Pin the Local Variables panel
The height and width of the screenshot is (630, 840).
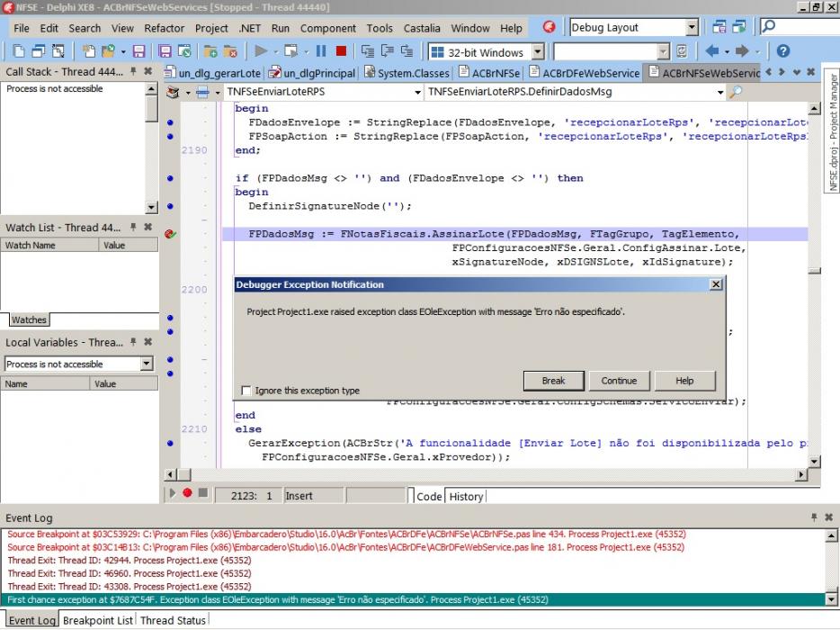pyautogui.click(x=133, y=342)
